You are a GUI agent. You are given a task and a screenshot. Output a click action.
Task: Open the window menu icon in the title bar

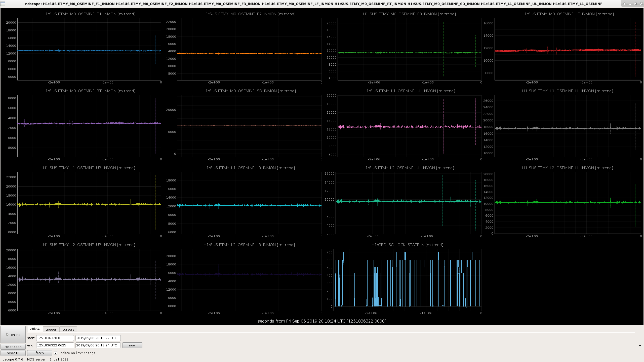click(x=3, y=4)
